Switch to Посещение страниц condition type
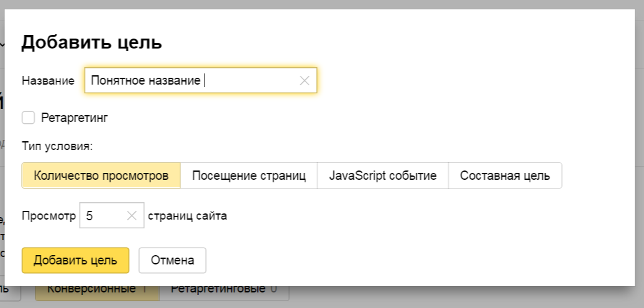The height and width of the screenshot is (308, 644). (x=249, y=175)
